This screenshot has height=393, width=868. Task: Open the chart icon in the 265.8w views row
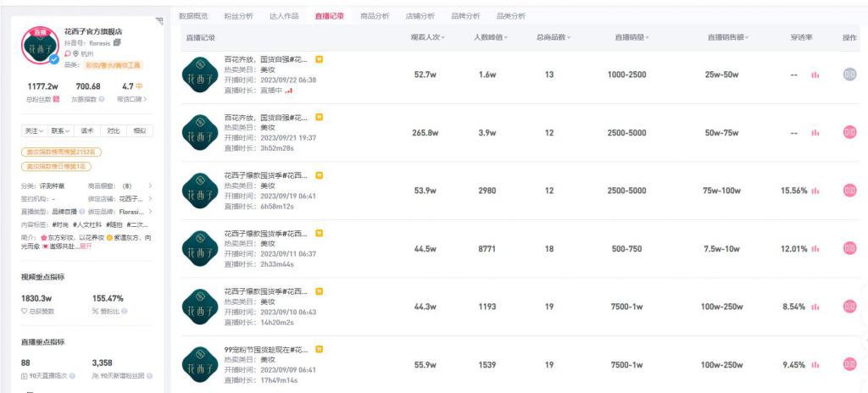pos(815,133)
